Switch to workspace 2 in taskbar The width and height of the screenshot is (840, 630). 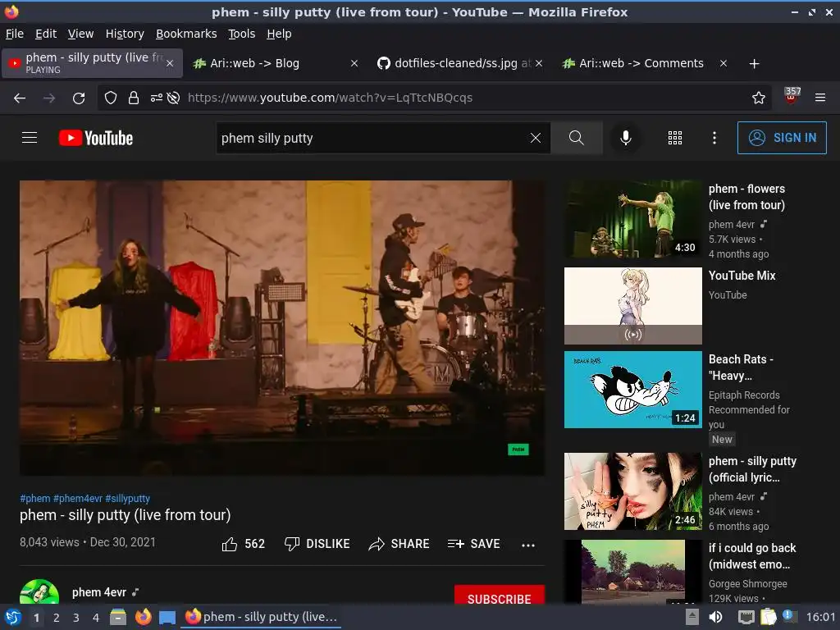point(57,618)
